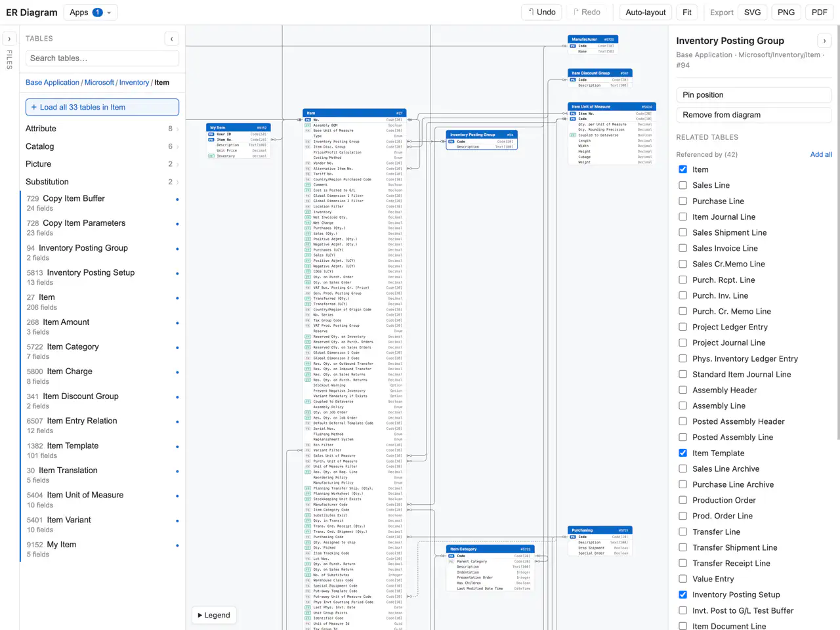The width and height of the screenshot is (840, 630).
Task: Run Auto-layout on the diagram
Action: (x=645, y=12)
